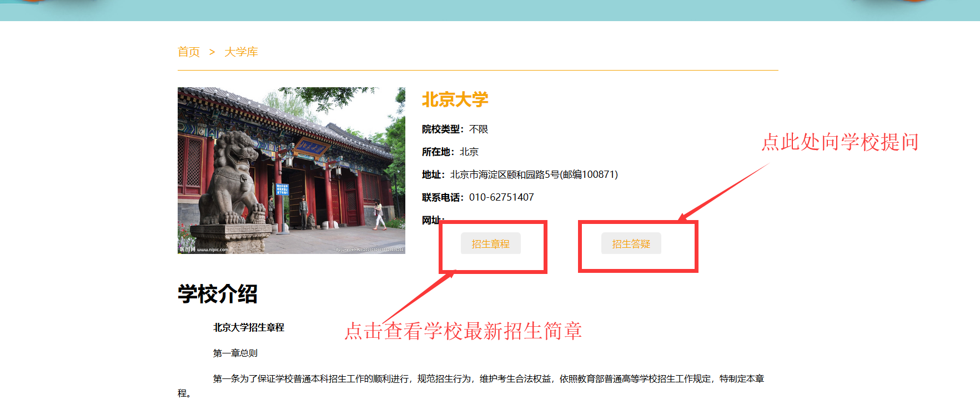Click the red annotation 点击查看学校最新招生简章
Screen dimensions: 980x409
(463, 331)
